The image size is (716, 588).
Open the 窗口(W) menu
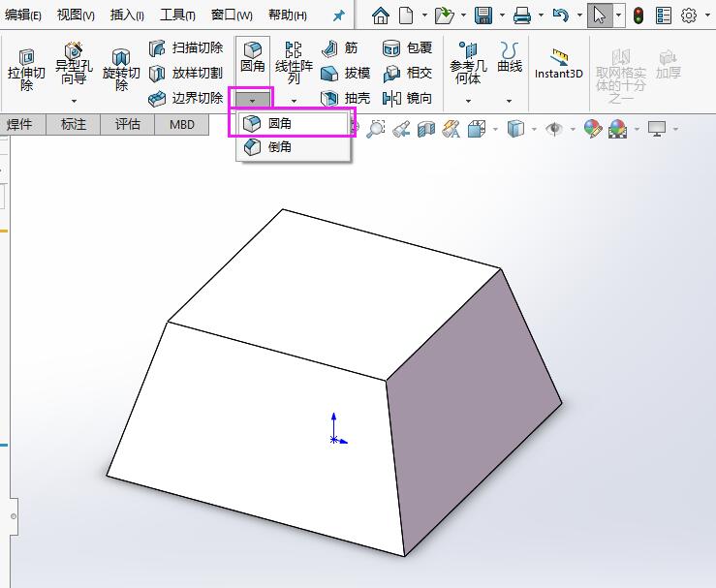pos(232,15)
